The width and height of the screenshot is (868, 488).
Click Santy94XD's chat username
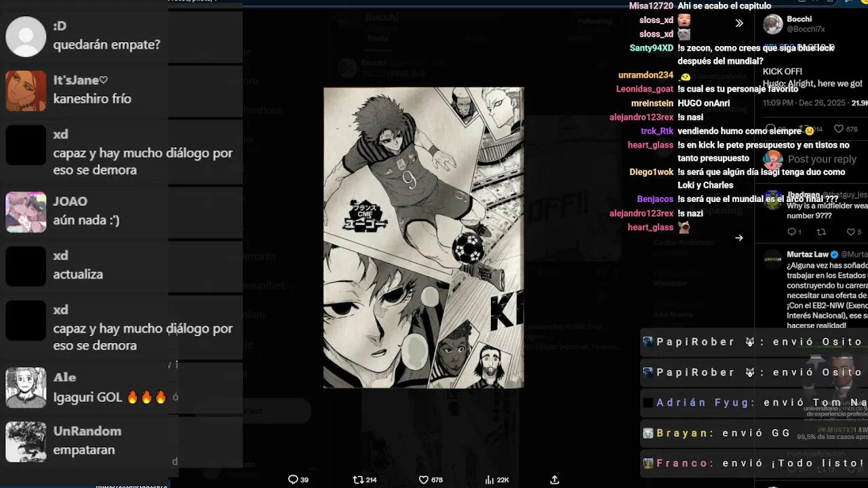(651, 48)
